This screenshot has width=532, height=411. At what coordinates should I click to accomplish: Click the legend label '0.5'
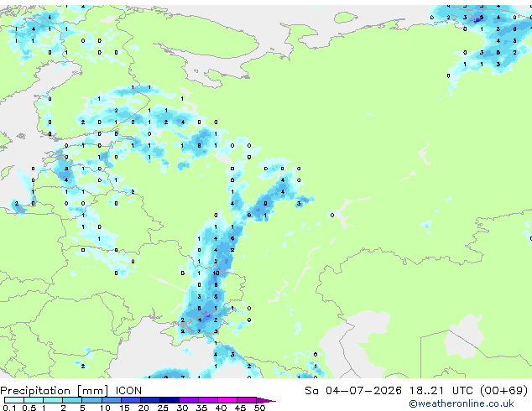pos(29,408)
